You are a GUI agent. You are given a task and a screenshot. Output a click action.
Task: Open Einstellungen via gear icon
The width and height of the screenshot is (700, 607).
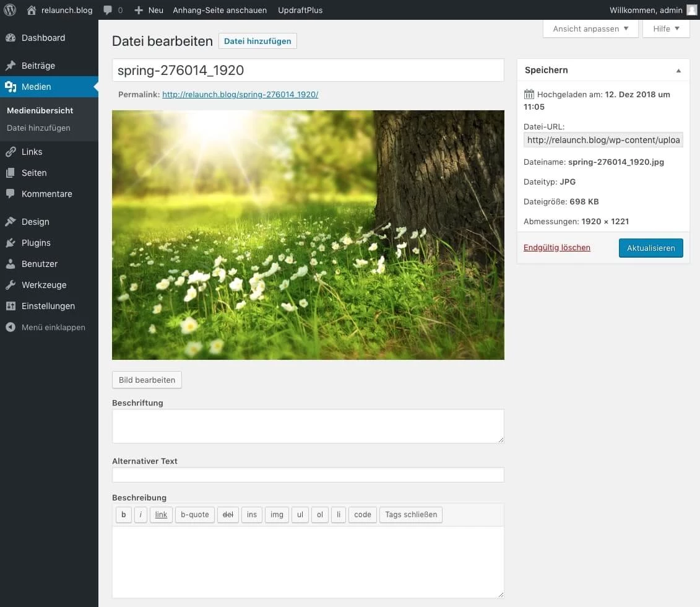(x=11, y=306)
